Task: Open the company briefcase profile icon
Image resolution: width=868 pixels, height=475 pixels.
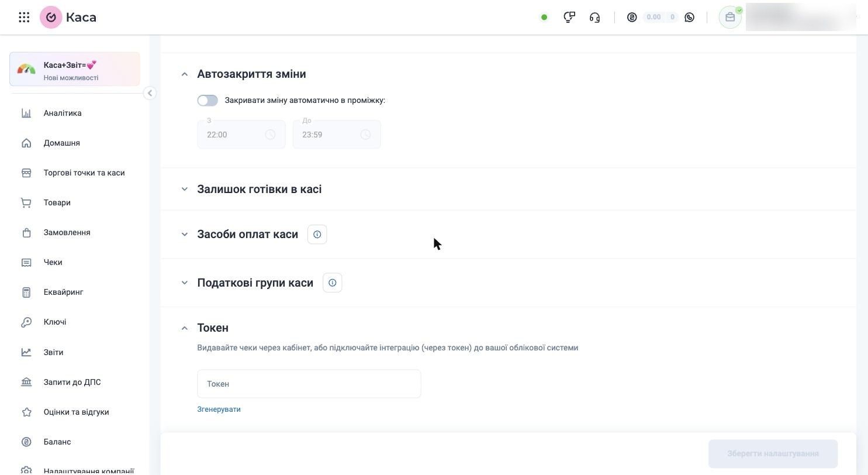Action: pos(730,18)
